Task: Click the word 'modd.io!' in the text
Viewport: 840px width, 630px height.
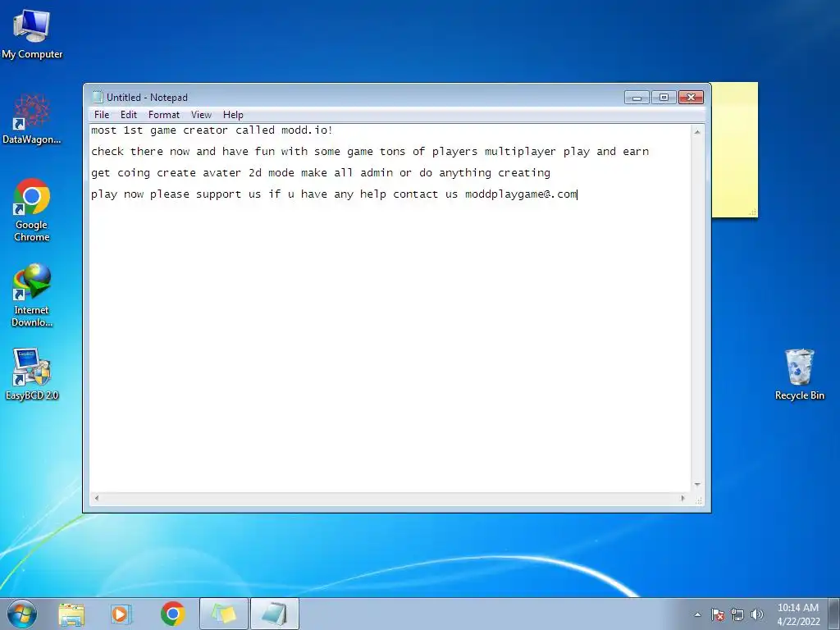Action: point(307,130)
